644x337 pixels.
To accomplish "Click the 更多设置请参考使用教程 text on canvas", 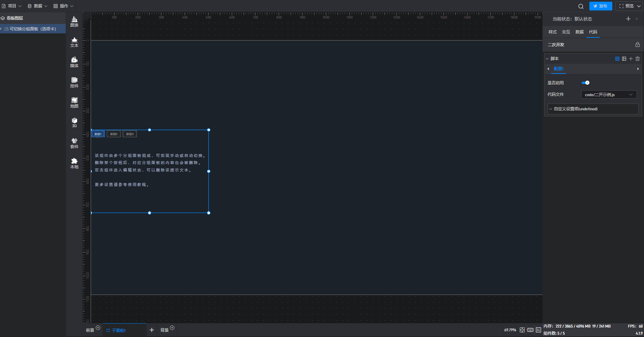I will point(122,185).
